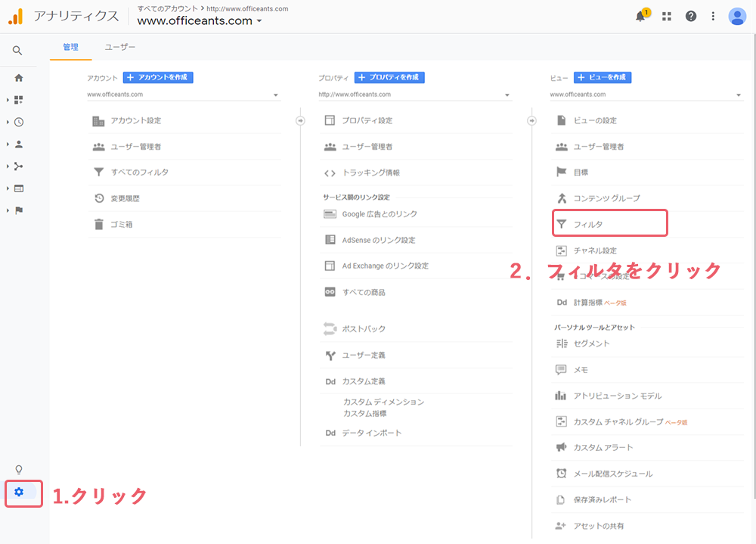Open the プロパティ設定 link
This screenshot has height=544, width=756.
click(x=367, y=120)
